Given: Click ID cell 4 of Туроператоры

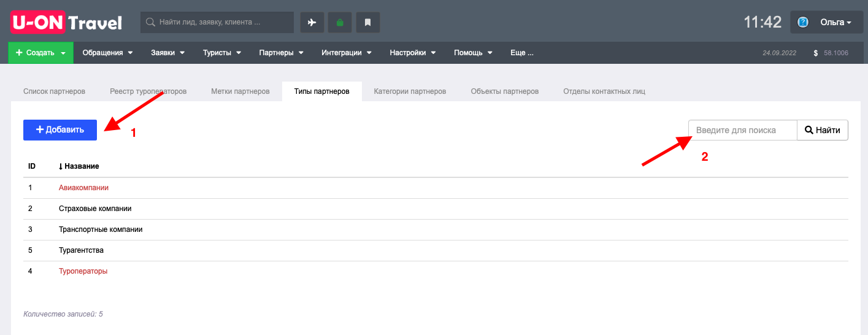Looking at the screenshot, I should click(31, 271).
